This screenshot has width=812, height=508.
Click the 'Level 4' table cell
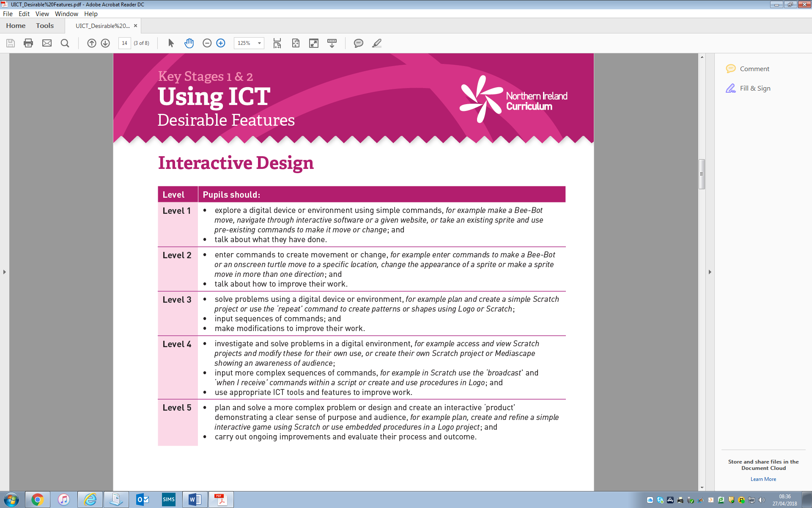(x=178, y=367)
